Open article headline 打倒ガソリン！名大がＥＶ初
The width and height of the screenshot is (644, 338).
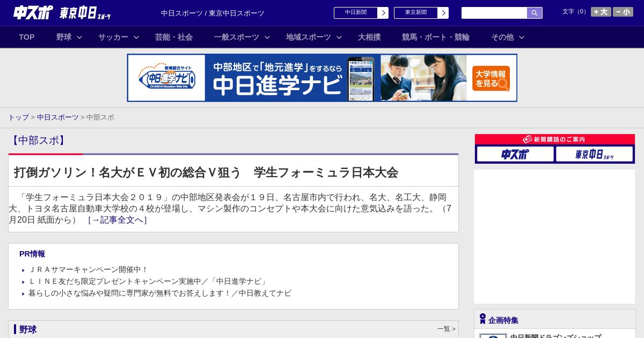click(206, 172)
